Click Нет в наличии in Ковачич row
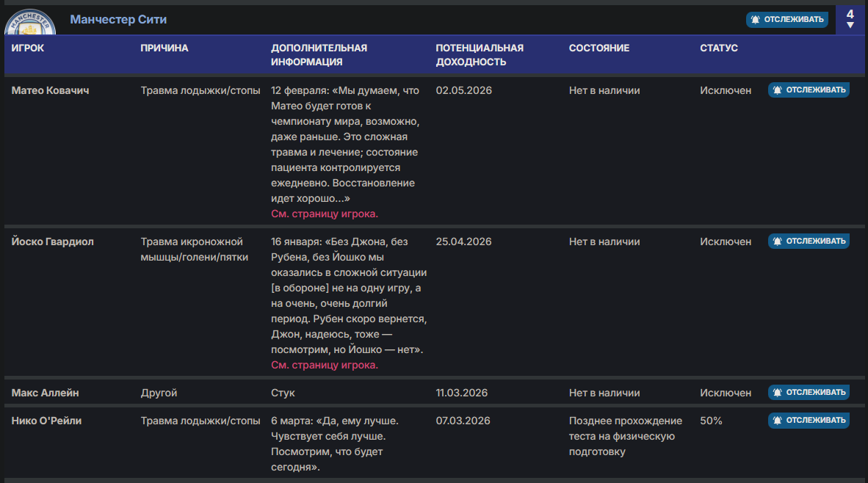Screen dimensions: 868x483 pyautogui.click(x=604, y=90)
